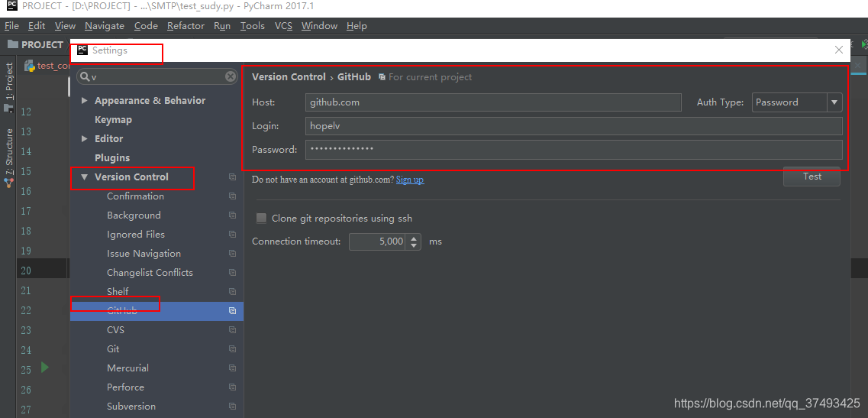Open the Plugins settings

pyautogui.click(x=112, y=158)
